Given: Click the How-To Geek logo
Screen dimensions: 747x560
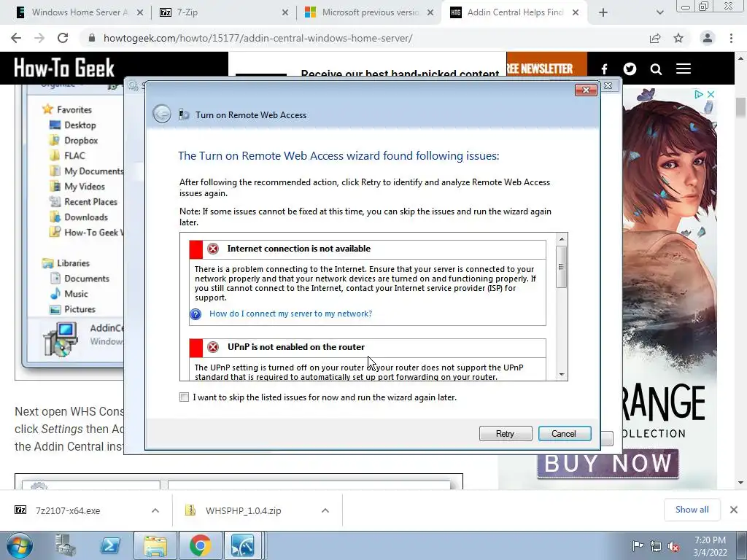Looking at the screenshot, I should [64, 68].
